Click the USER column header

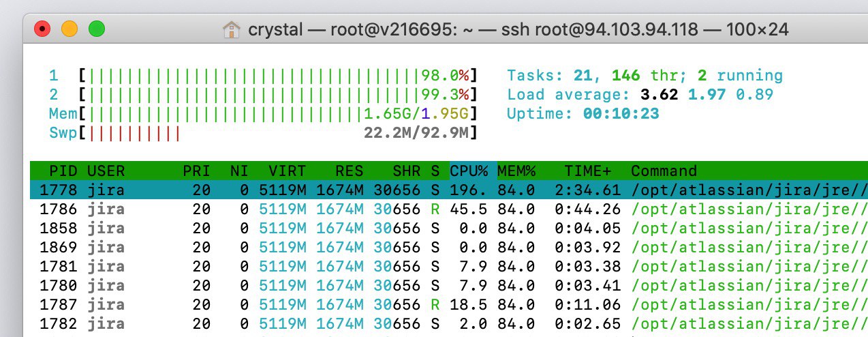tap(106, 171)
